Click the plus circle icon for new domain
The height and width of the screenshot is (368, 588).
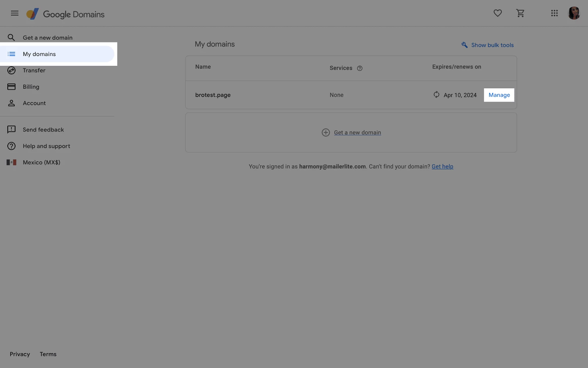[x=326, y=132]
